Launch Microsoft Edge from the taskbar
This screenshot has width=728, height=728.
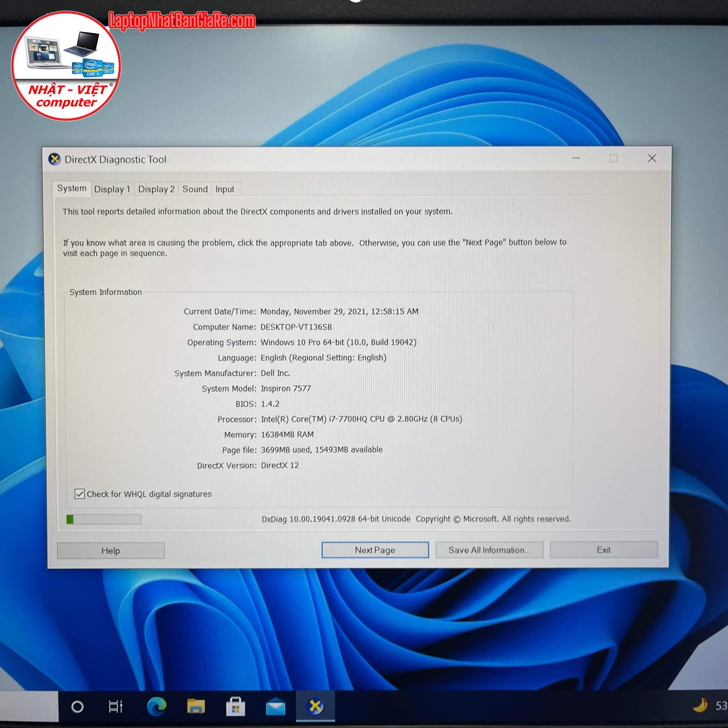[x=156, y=707]
